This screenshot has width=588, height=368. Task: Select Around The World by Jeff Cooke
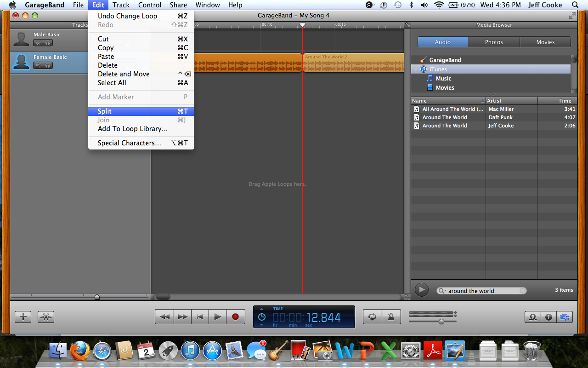(x=494, y=126)
